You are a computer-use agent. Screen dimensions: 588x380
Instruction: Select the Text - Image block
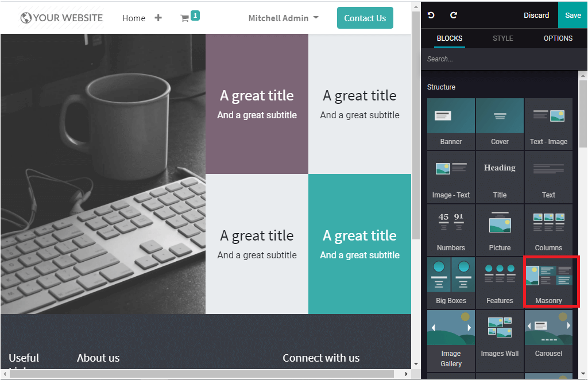548,123
